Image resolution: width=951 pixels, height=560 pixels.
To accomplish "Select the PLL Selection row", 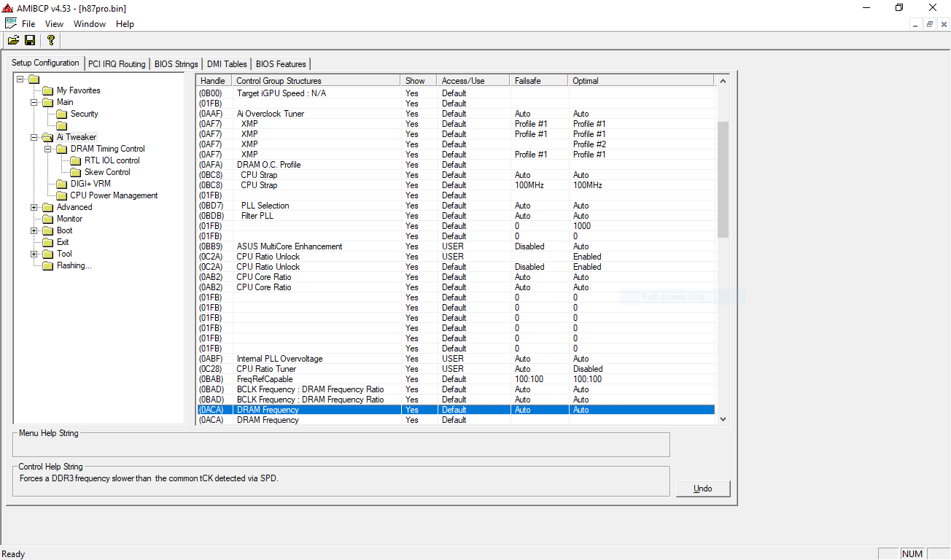I will tap(456, 206).
